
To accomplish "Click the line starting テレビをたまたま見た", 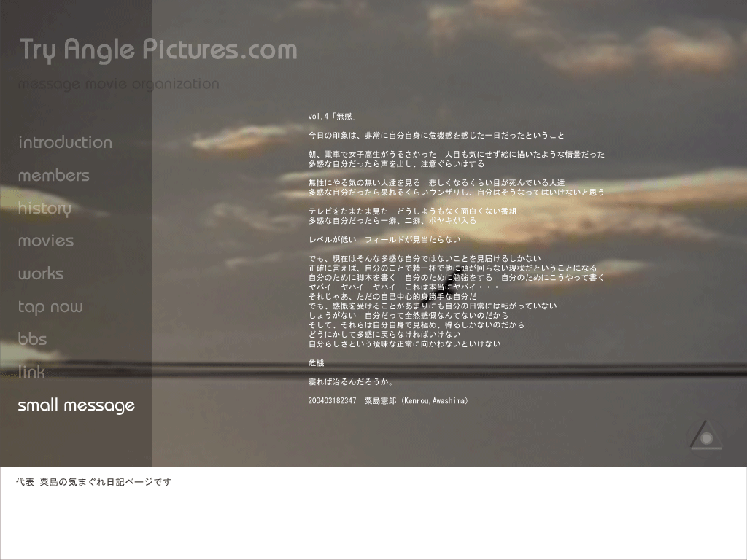I will (411, 211).
